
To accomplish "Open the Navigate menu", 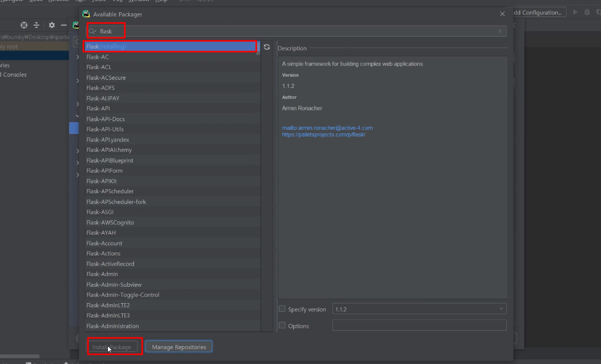I will tap(11, 1).
